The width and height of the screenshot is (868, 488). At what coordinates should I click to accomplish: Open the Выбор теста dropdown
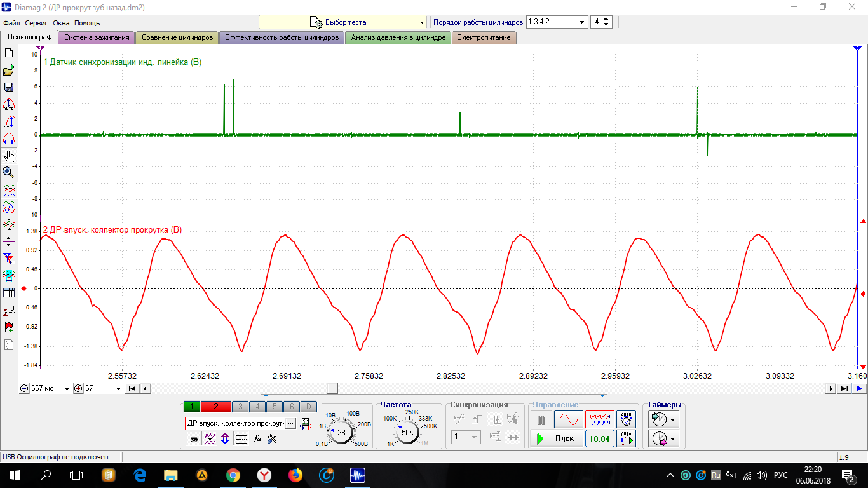point(342,22)
